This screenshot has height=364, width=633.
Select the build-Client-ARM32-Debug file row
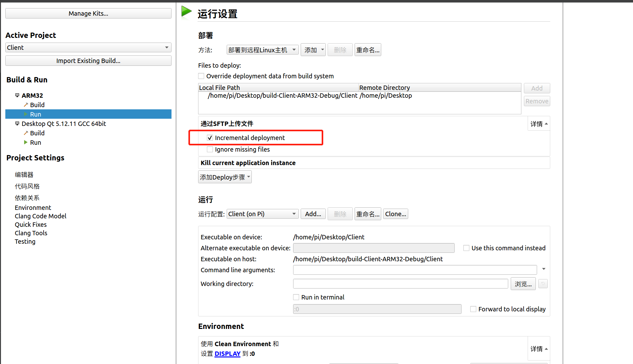point(360,96)
